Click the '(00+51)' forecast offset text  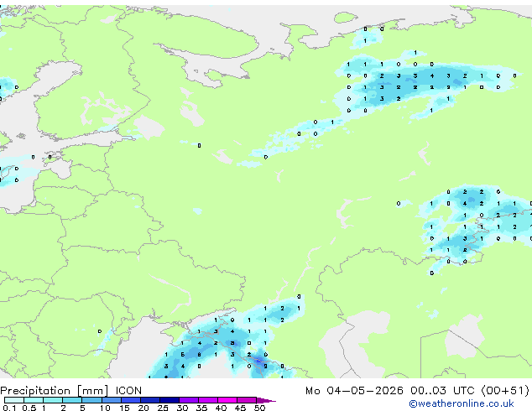coord(505,391)
